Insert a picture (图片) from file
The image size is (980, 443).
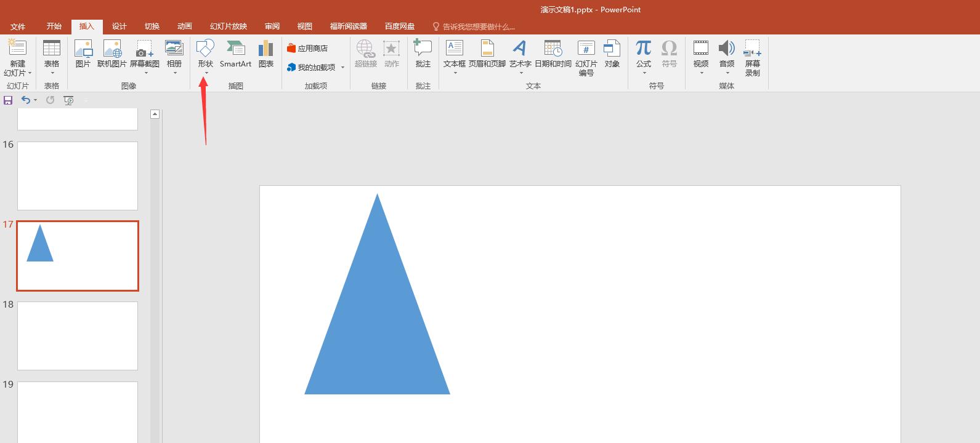click(83, 54)
